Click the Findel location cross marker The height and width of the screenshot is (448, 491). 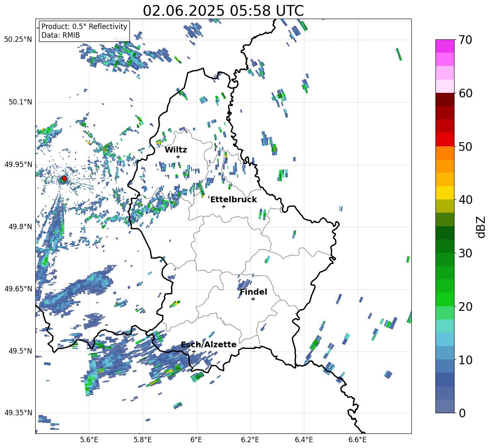253,299
